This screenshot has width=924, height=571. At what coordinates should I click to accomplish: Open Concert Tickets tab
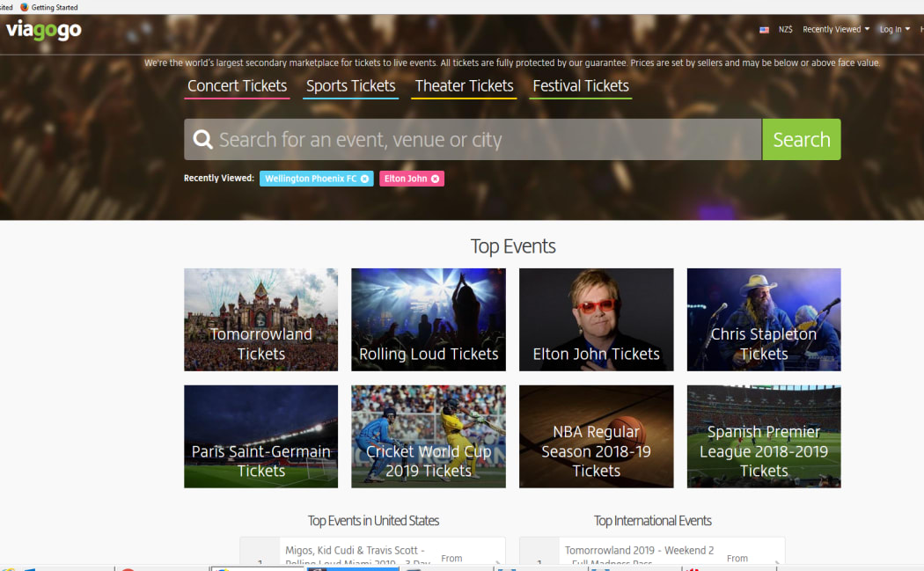[237, 86]
